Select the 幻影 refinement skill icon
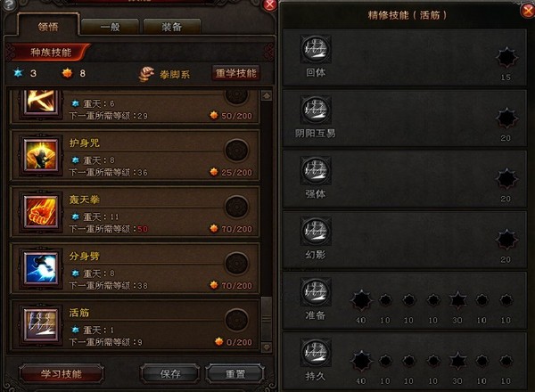The width and height of the screenshot is (535, 392). click(316, 231)
